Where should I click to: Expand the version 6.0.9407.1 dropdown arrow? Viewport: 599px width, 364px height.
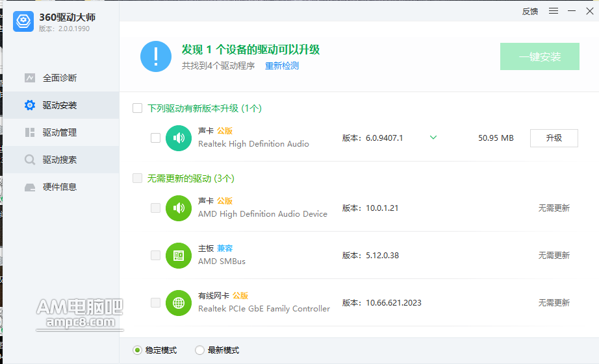(433, 138)
